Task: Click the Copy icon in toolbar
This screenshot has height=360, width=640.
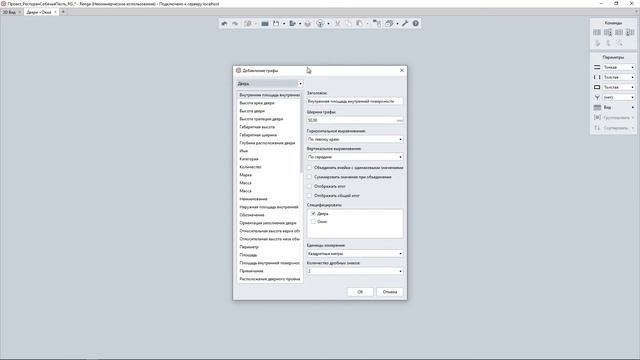Action: [x=348, y=24]
